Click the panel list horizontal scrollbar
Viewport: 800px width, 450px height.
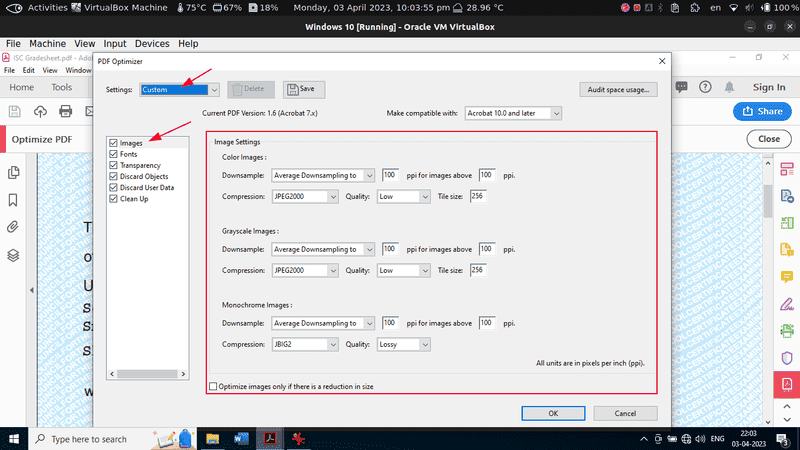click(147, 374)
